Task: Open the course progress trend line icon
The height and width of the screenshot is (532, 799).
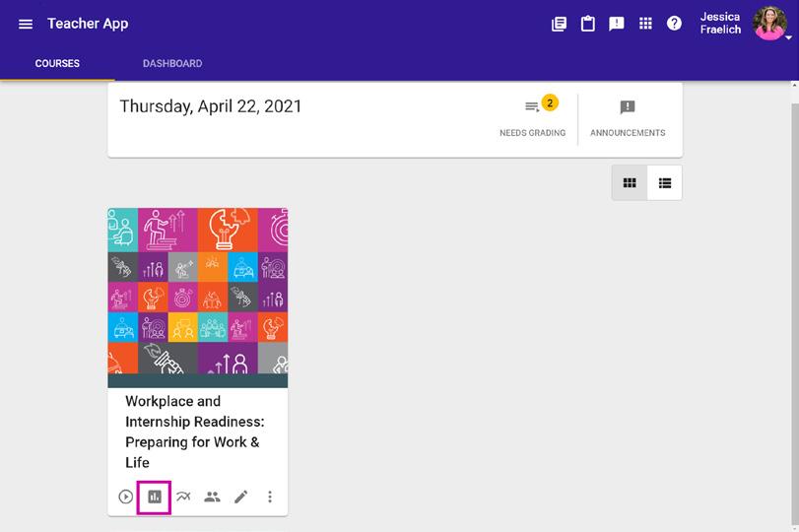Action: (x=183, y=496)
